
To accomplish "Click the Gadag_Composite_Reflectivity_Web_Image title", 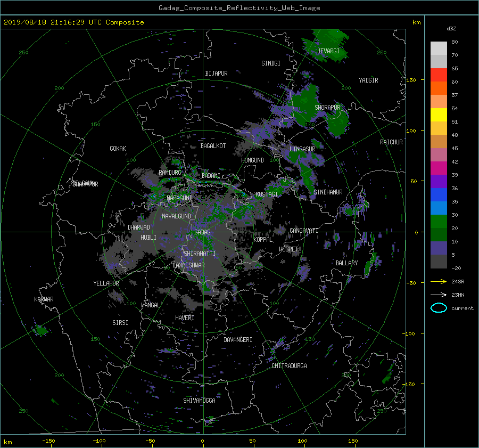I will pos(239,8).
